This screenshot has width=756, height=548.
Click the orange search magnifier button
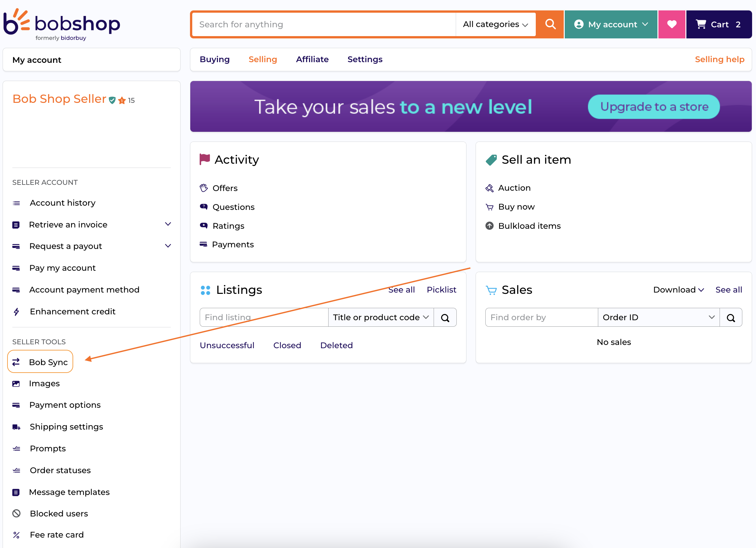(550, 24)
